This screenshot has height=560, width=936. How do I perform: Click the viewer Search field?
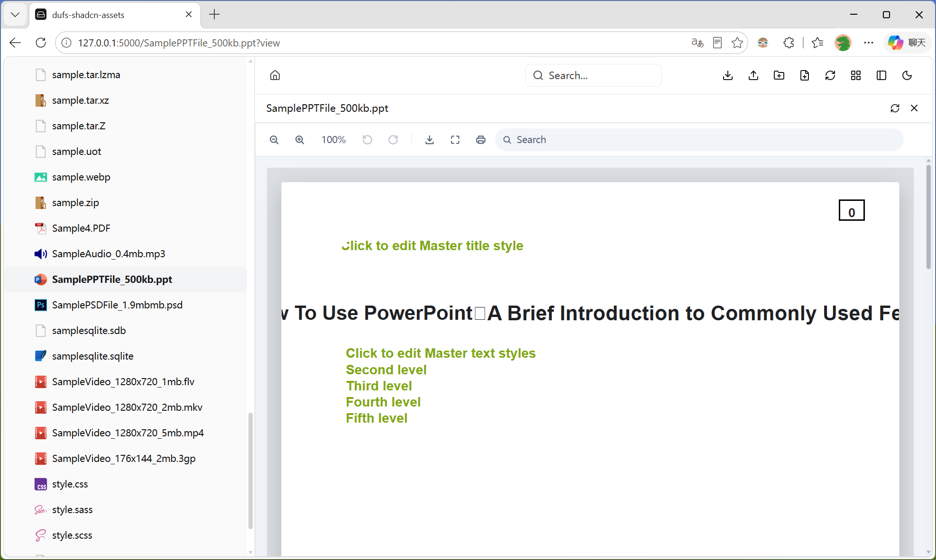tap(699, 140)
